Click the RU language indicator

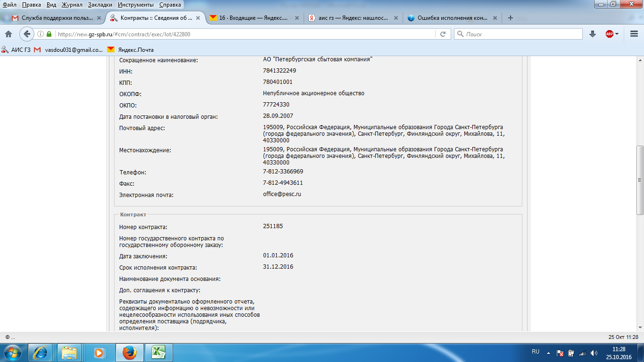(x=536, y=352)
